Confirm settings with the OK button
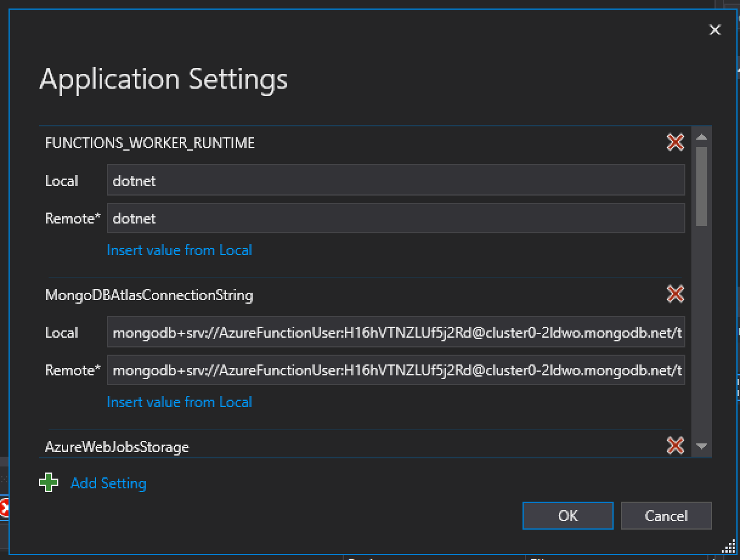 (567, 516)
